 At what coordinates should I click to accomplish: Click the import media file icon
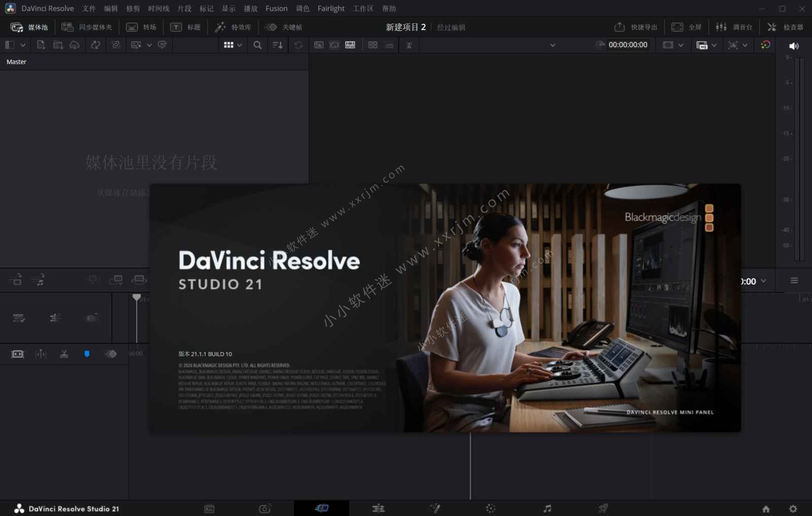tap(41, 45)
